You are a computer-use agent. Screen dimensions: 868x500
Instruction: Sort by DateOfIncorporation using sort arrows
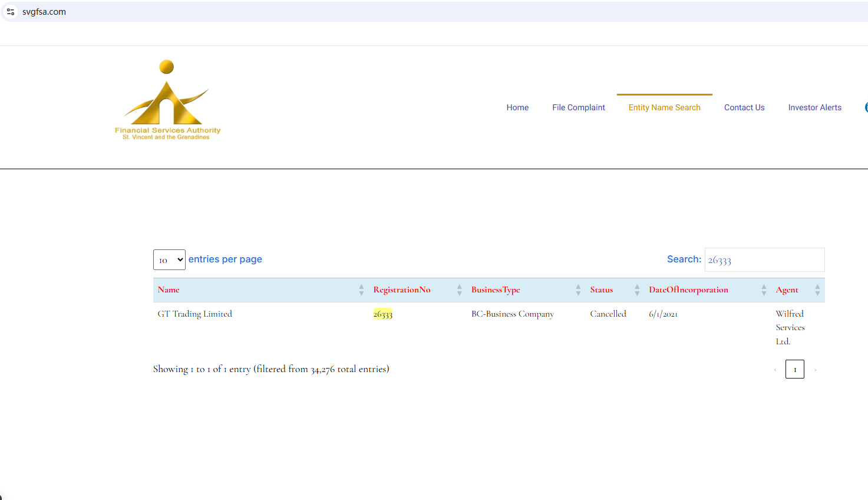(764, 290)
